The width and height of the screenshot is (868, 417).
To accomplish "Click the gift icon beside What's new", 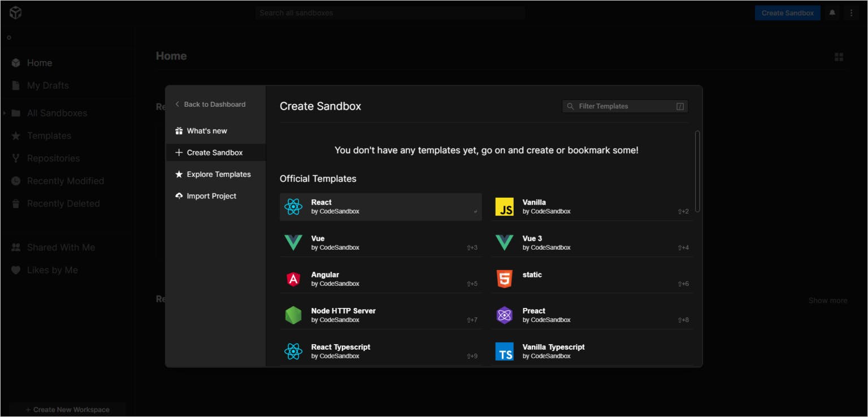I will click(x=179, y=131).
